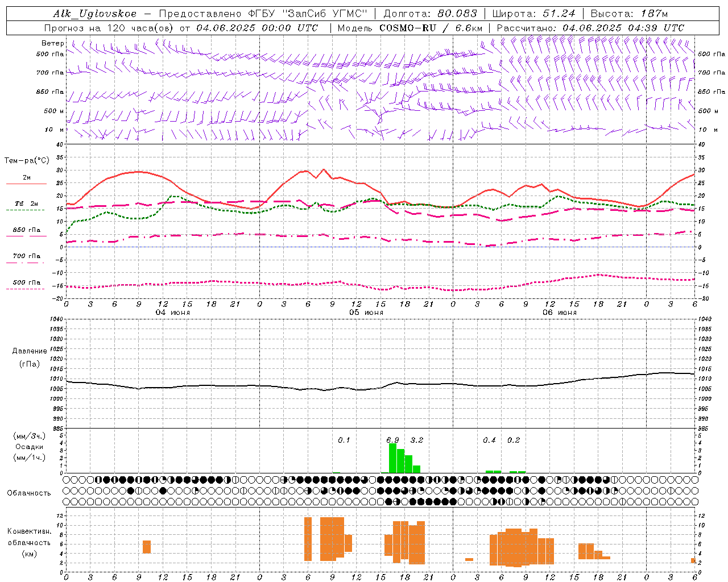
Task: Click the tallest green precipitation bar
Action: coord(392,458)
